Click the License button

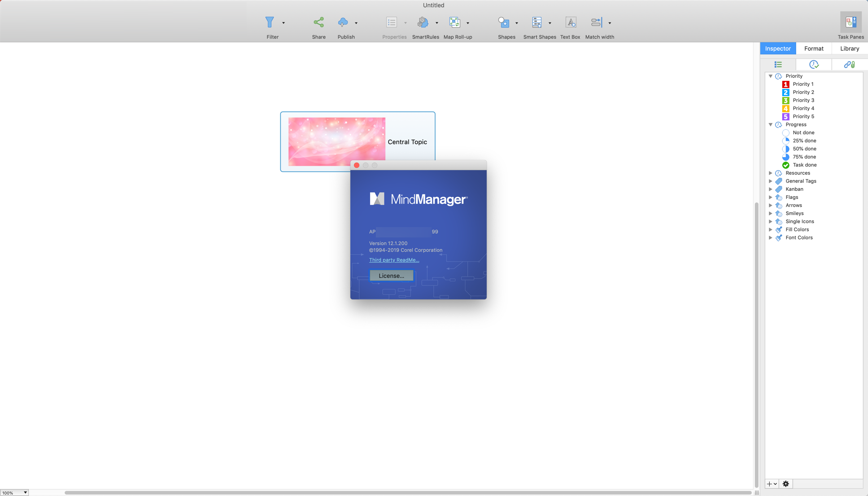[x=391, y=275]
